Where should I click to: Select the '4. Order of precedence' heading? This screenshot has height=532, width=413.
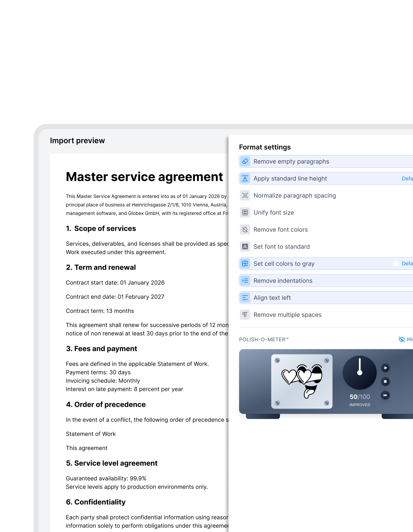click(106, 404)
